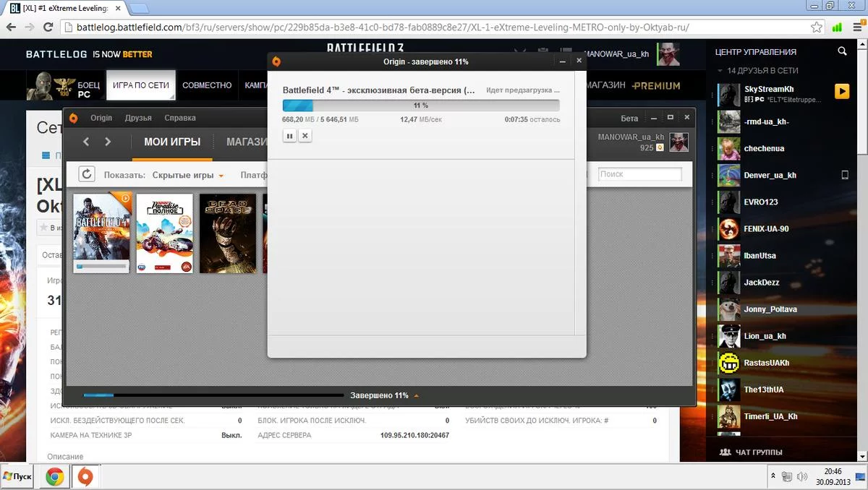
Task: Click Chrome icon on taskbar
Action: click(54, 477)
